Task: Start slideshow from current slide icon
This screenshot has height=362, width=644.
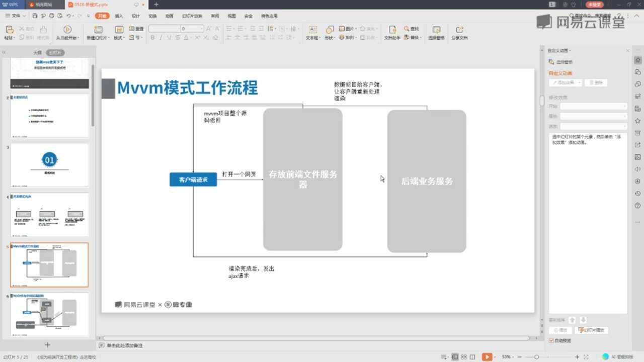Action: click(67, 29)
